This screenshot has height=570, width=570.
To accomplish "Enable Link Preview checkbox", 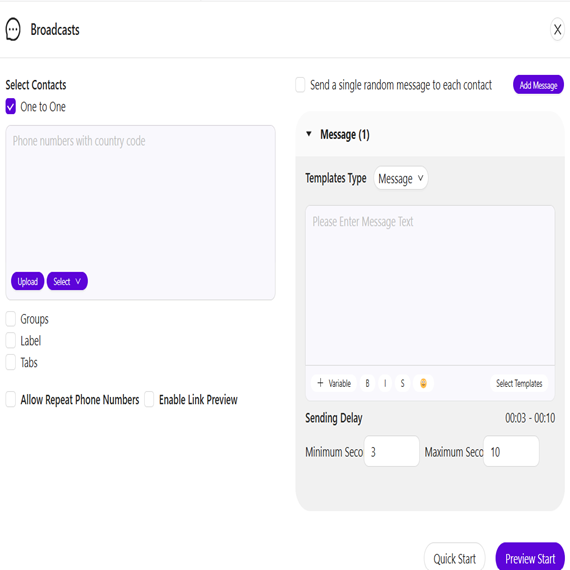I will pyautogui.click(x=149, y=399).
